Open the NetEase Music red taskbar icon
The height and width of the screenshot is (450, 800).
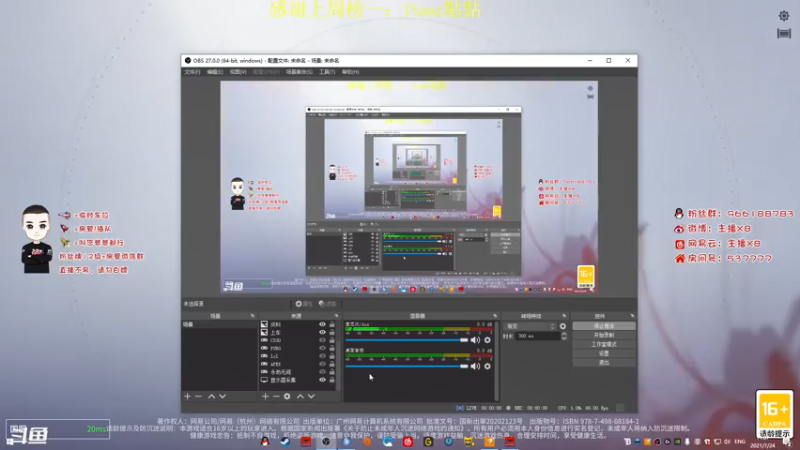point(408,442)
